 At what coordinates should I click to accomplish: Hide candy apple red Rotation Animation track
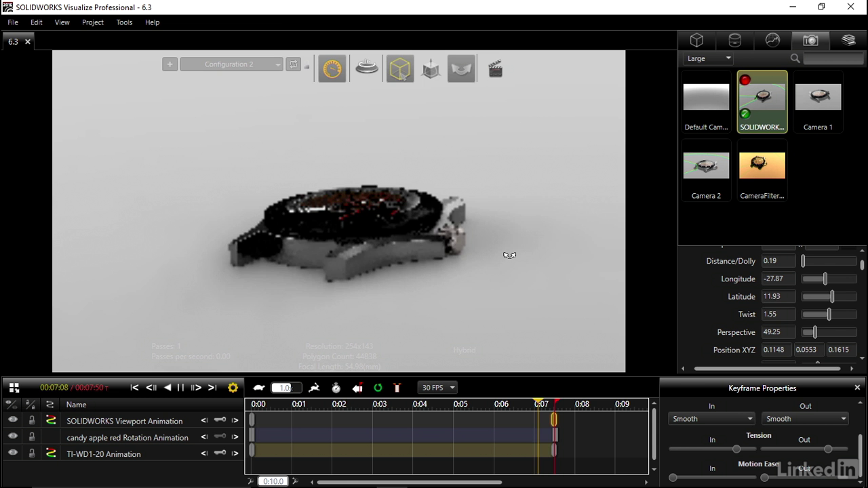click(13, 436)
